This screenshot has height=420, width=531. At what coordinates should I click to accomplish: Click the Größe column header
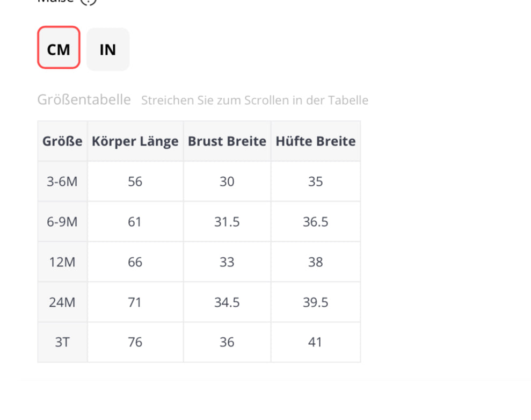(x=62, y=141)
